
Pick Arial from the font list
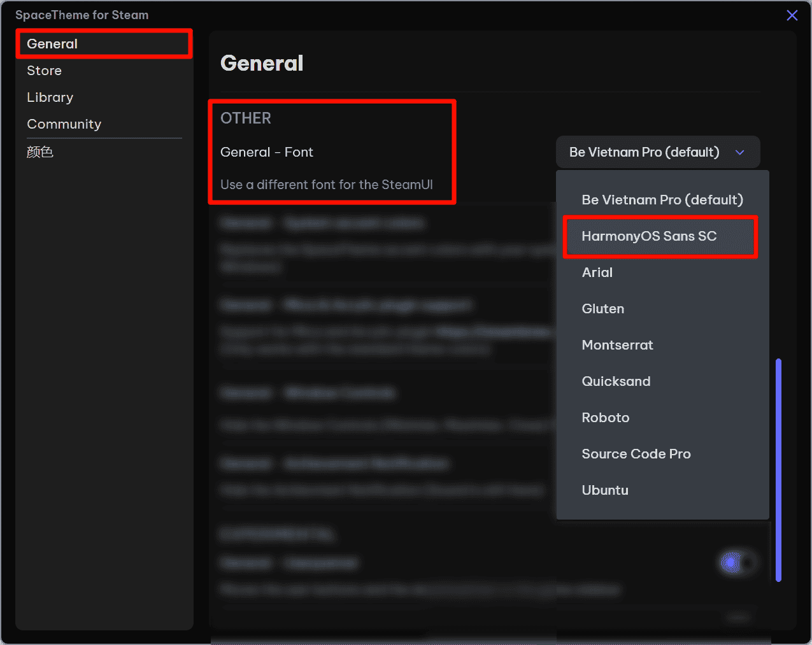click(597, 273)
